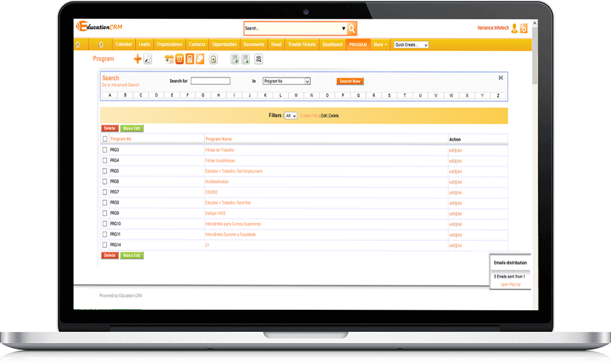
Task: Check the PRG4 row checkbox
Action: (104, 160)
